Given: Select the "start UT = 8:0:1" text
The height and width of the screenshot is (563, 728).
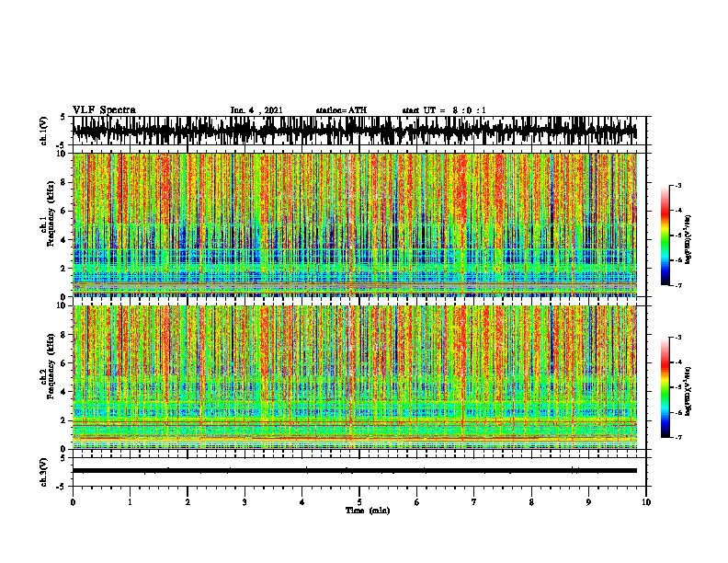Looking at the screenshot, I should point(444,110).
